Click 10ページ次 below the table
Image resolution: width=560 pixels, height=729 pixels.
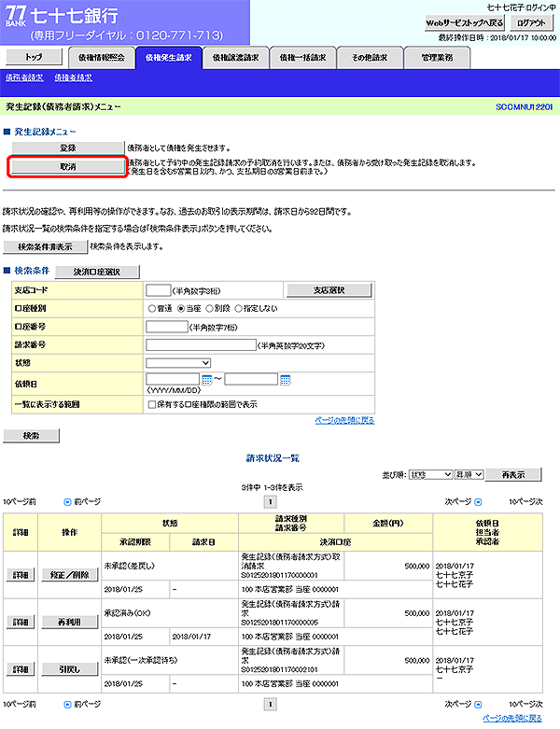pyautogui.click(x=525, y=705)
